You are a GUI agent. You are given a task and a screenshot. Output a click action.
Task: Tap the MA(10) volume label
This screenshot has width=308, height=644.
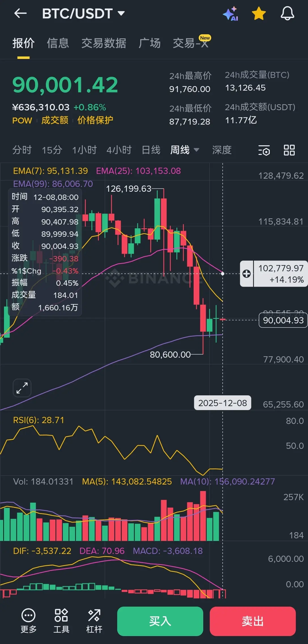click(x=228, y=481)
